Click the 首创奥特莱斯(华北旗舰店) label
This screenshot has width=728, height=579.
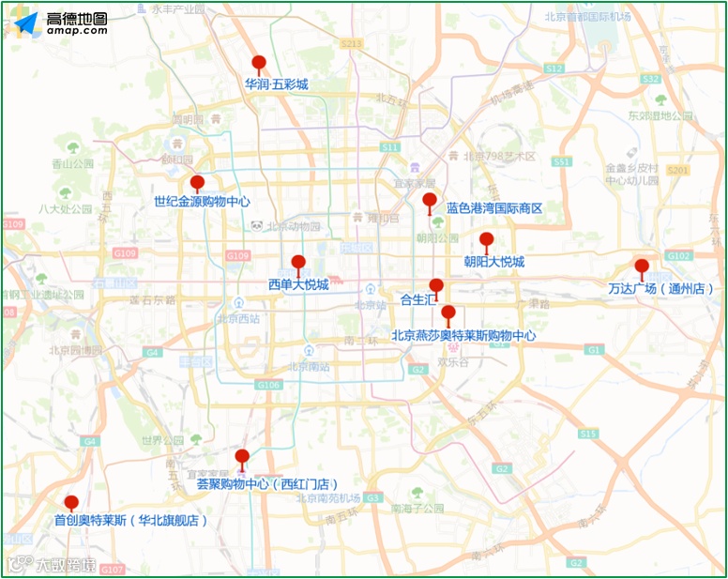131,520
